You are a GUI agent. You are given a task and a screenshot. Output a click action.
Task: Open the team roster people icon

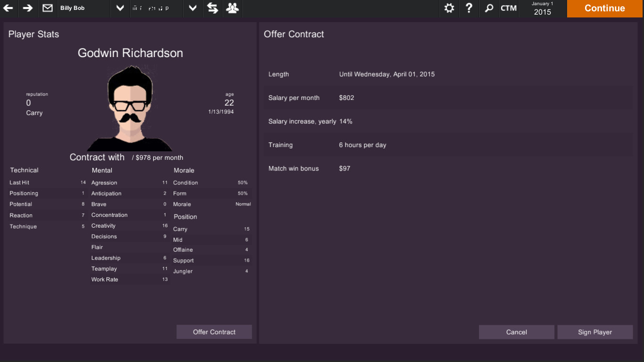point(232,8)
